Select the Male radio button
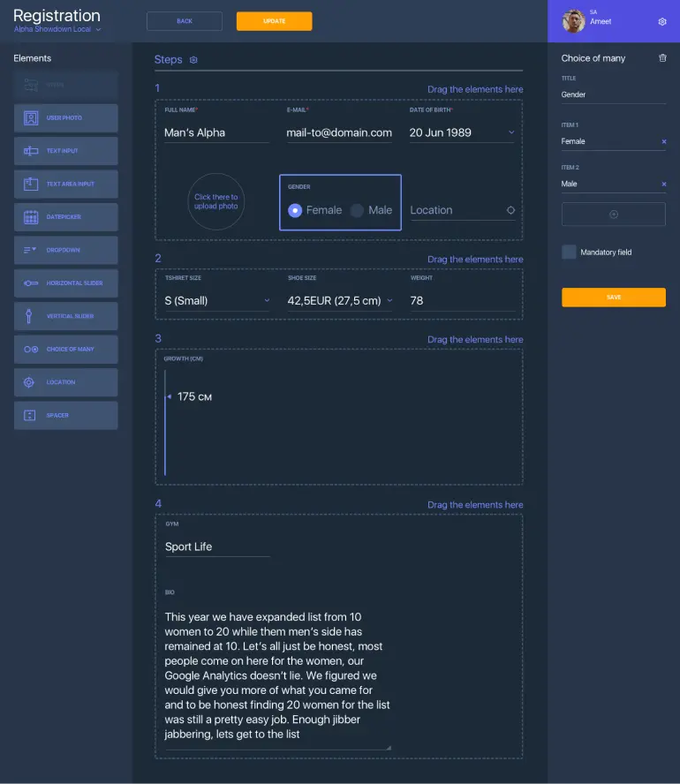 click(357, 210)
